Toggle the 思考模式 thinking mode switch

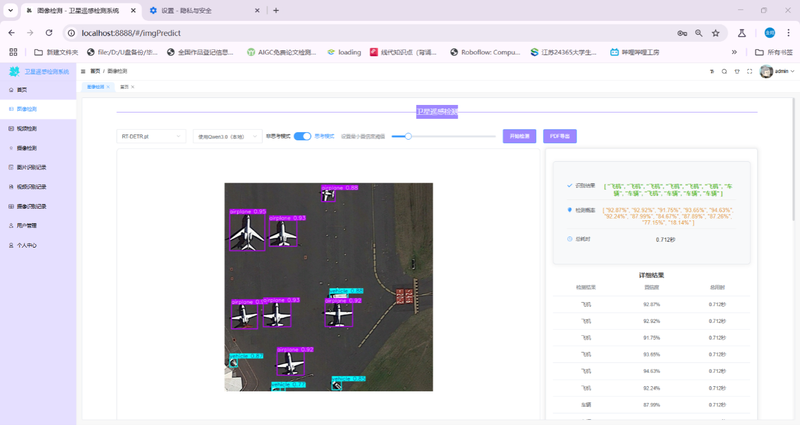(302, 136)
